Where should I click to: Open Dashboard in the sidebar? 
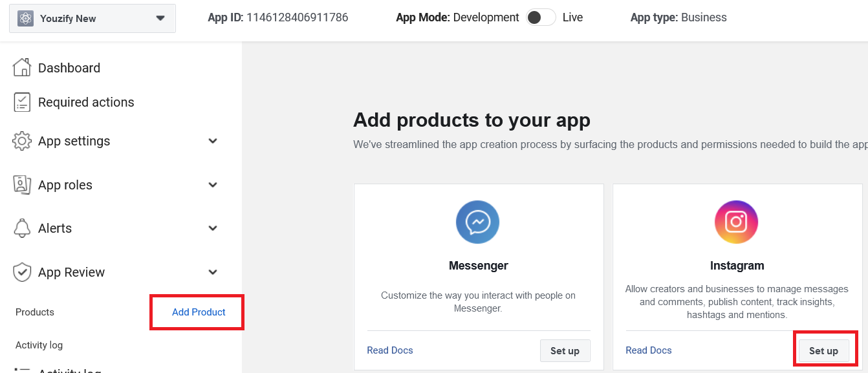pyautogui.click(x=69, y=68)
